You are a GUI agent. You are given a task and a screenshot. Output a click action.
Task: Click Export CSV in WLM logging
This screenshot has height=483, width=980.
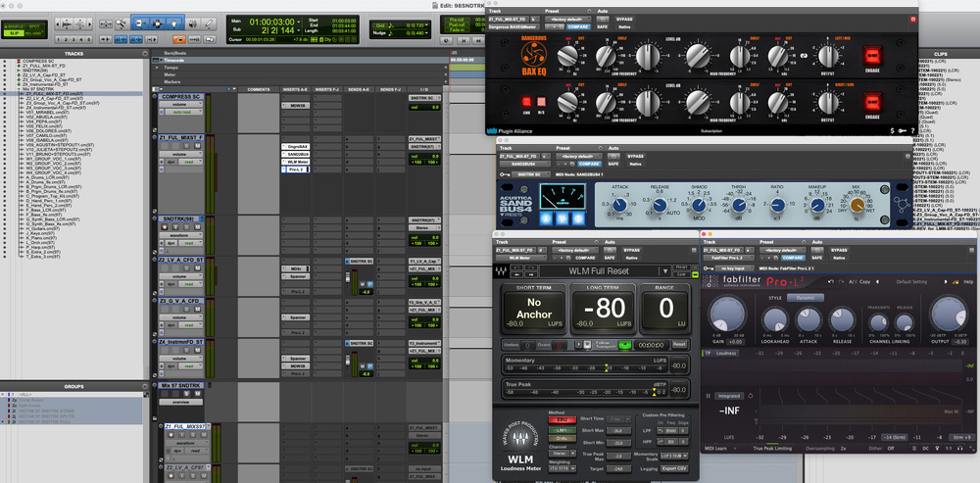pyautogui.click(x=674, y=468)
